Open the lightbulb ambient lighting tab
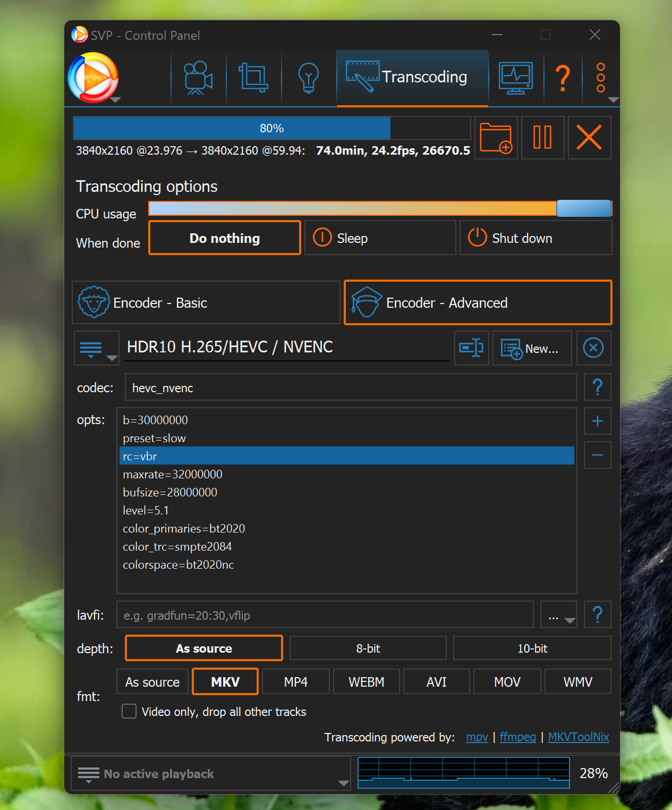672x810 pixels. [308, 78]
